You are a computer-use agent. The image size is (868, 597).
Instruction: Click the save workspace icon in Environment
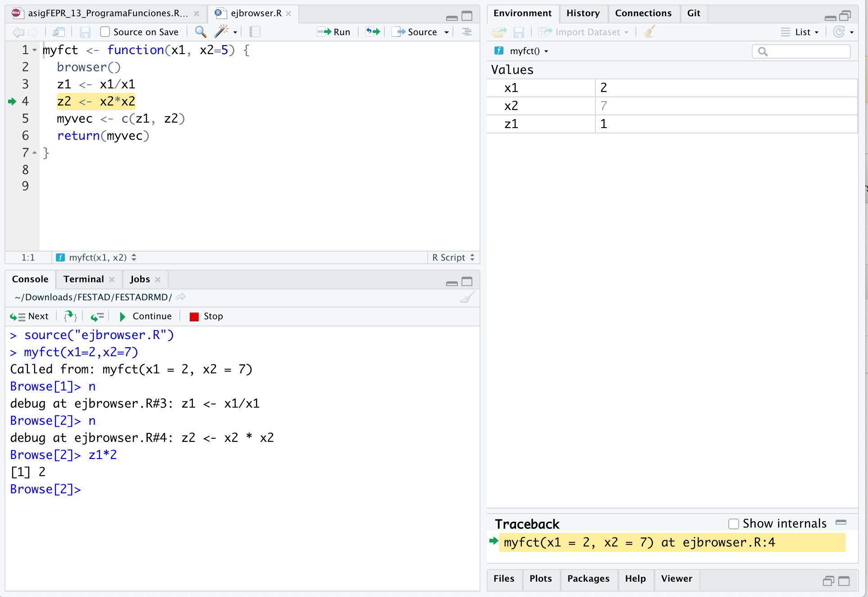519,32
